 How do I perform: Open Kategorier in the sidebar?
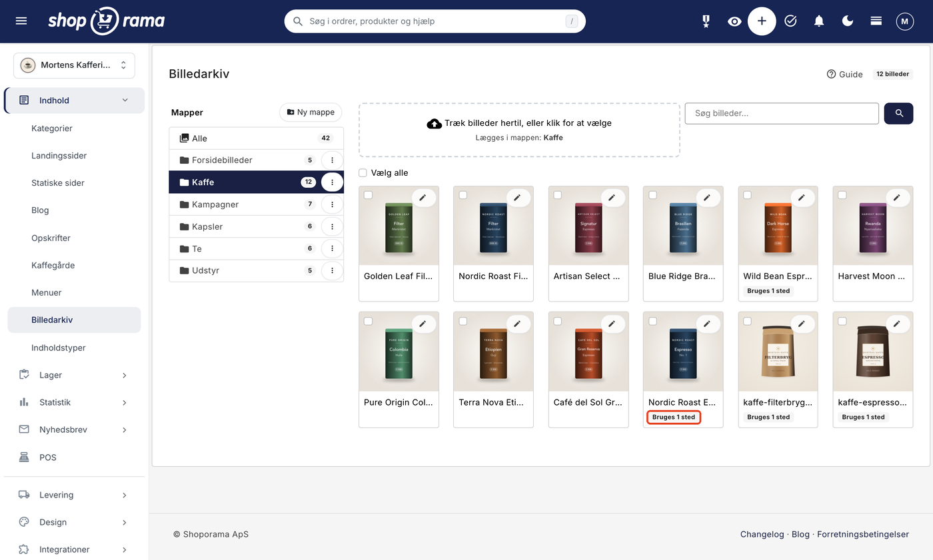(52, 128)
